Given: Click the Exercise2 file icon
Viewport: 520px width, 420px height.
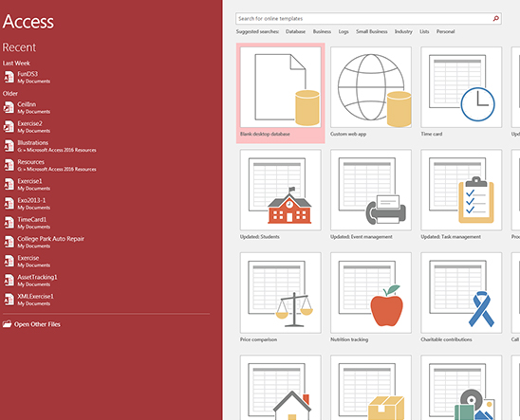Looking at the screenshot, I should click(x=9, y=127).
